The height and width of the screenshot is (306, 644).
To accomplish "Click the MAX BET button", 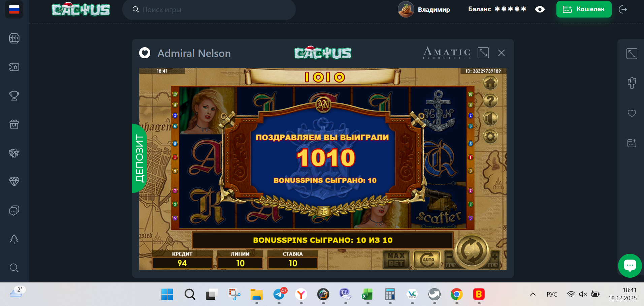I will point(396,259).
